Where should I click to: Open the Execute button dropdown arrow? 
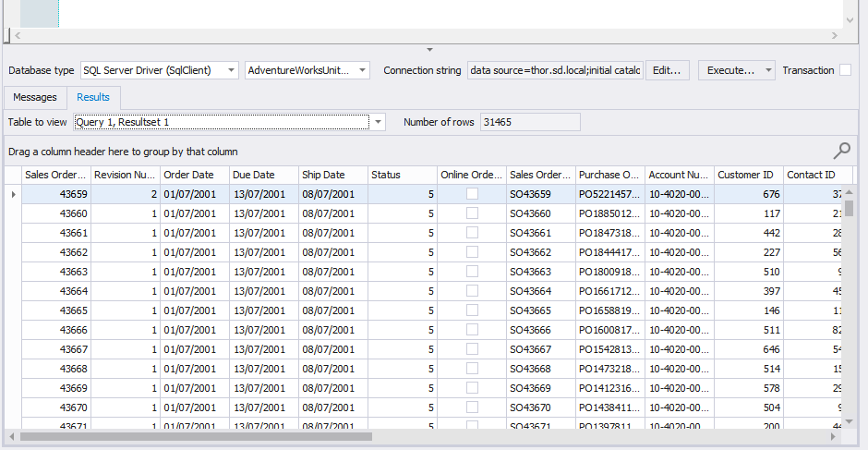click(768, 70)
